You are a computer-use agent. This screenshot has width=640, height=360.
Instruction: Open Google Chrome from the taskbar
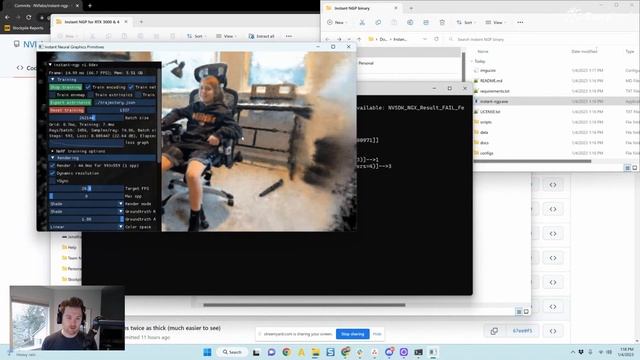coord(286,352)
